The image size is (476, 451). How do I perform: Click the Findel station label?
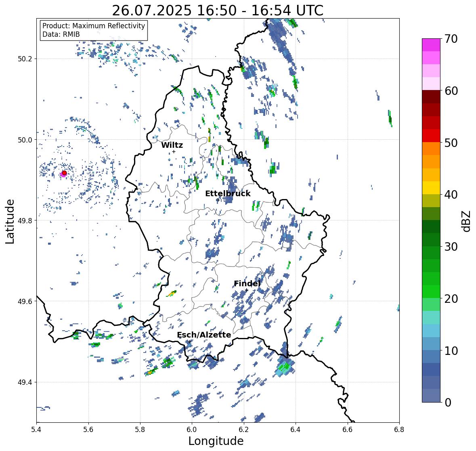[247, 284]
